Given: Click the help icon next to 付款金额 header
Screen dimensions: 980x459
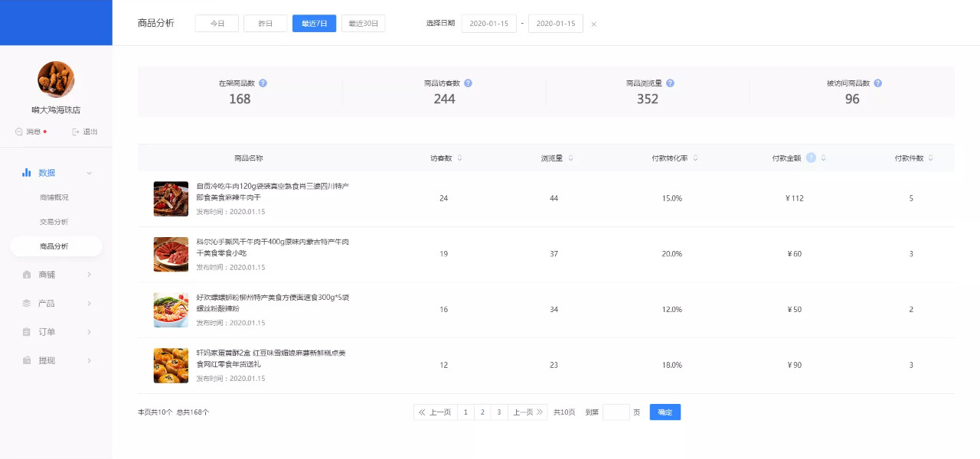Looking at the screenshot, I should pos(811,158).
